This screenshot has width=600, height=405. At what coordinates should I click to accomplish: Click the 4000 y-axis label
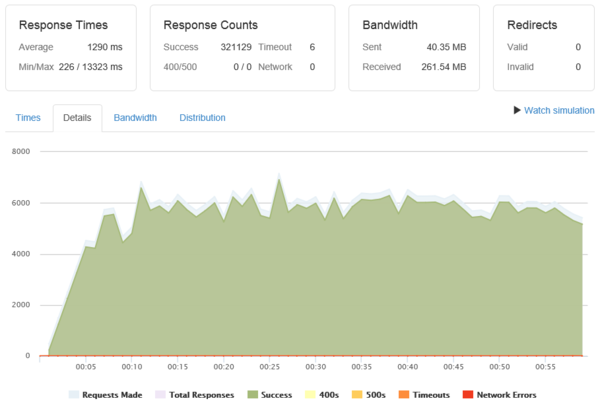coord(21,254)
